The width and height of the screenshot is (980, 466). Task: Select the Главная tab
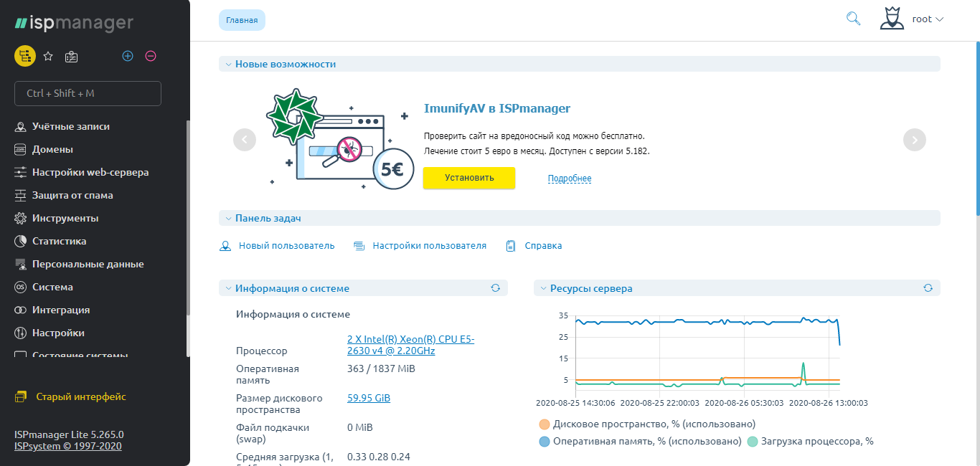click(x=242, y=20)
